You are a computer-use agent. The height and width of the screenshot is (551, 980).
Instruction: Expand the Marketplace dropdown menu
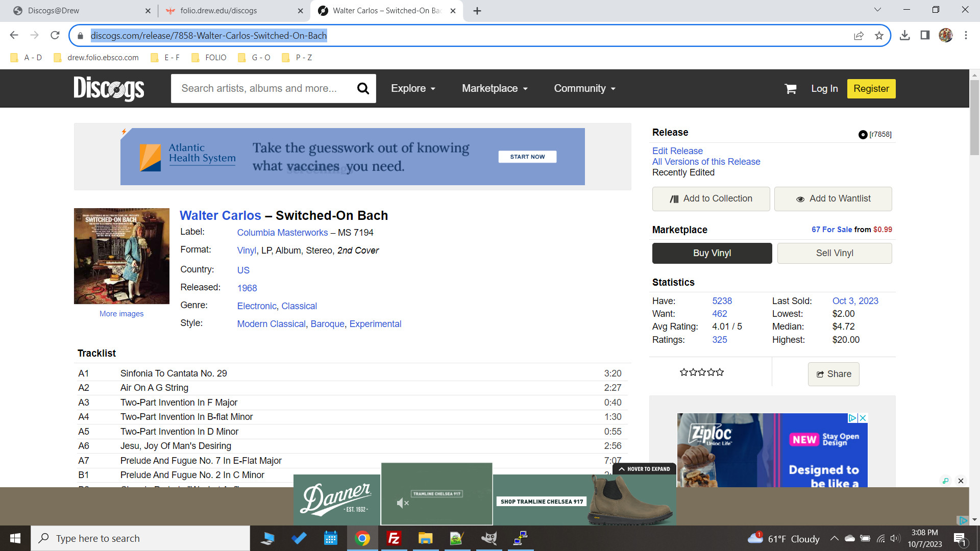(495, 88)
